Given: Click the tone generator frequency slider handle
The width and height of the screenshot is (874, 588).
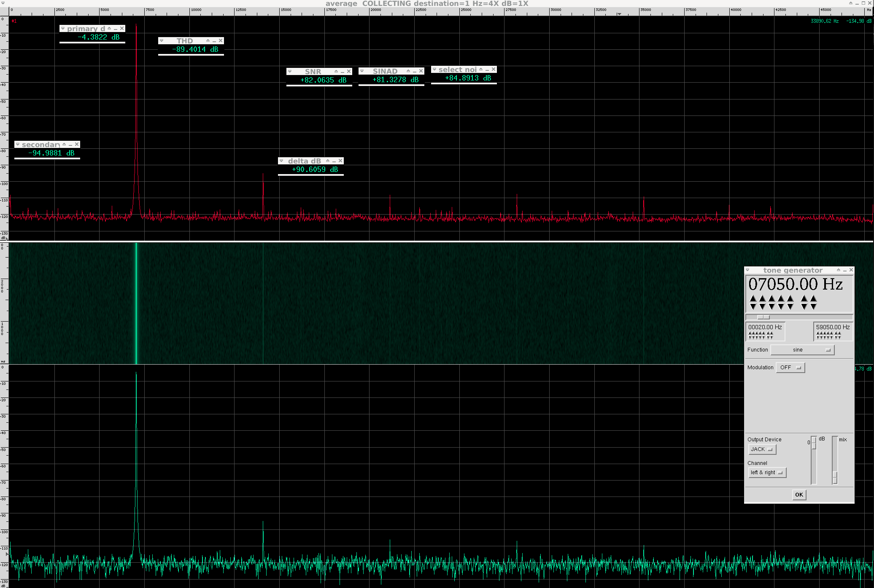Looking at the screenshot, I should coord(763,317).
